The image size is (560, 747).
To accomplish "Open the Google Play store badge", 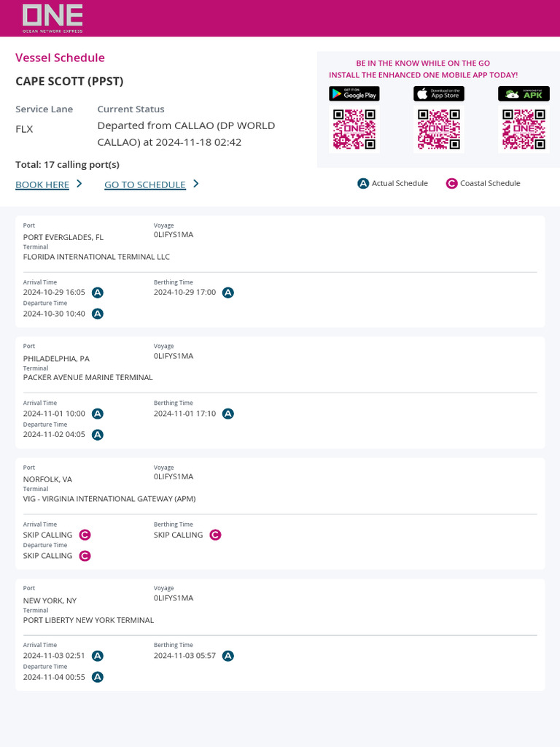I will [354, 94].
